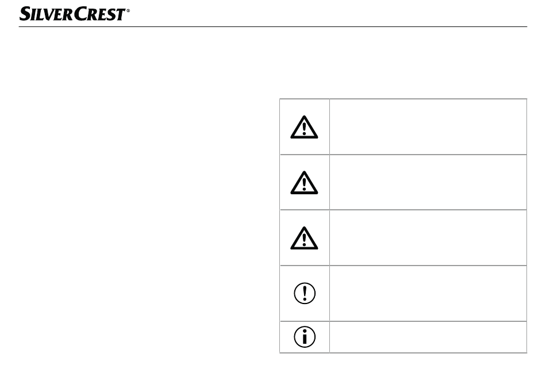Image resolution: width=546 pixels, height=392 pixels.
Task: Click the registered trademark symbol after SilverCrest
Action: (x=128, y=11)
